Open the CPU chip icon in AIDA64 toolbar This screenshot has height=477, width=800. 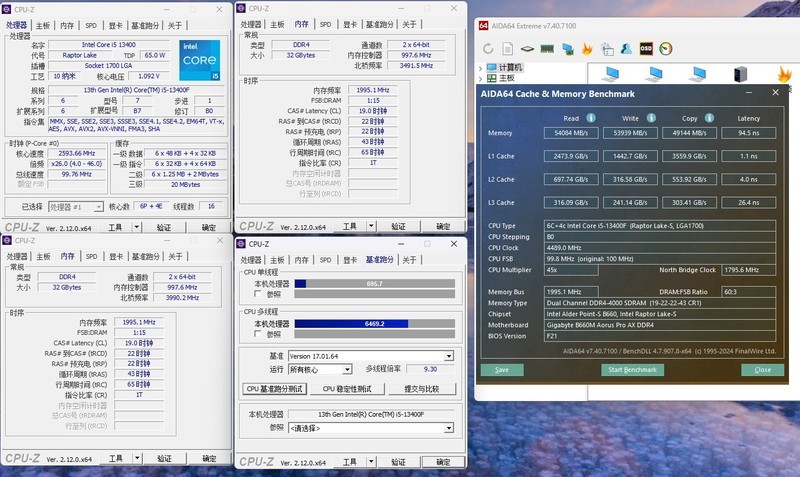click(527, 49)
